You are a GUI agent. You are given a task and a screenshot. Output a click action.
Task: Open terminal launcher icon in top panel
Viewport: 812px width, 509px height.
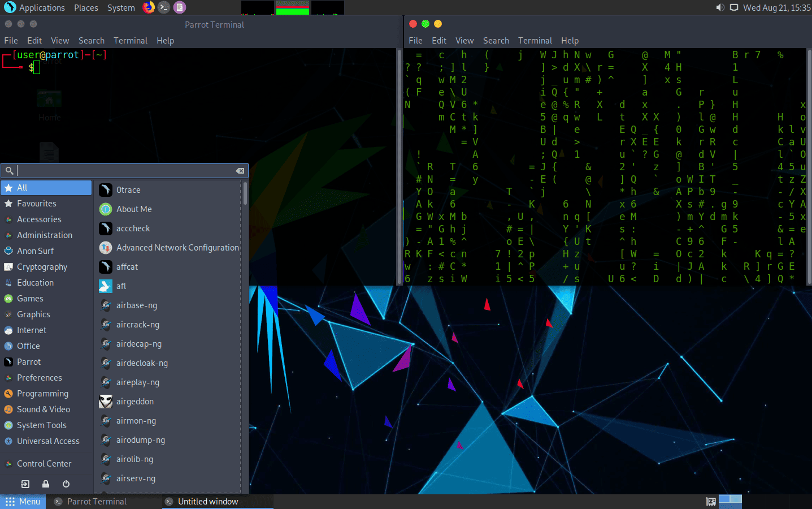[x=164, y=7]
